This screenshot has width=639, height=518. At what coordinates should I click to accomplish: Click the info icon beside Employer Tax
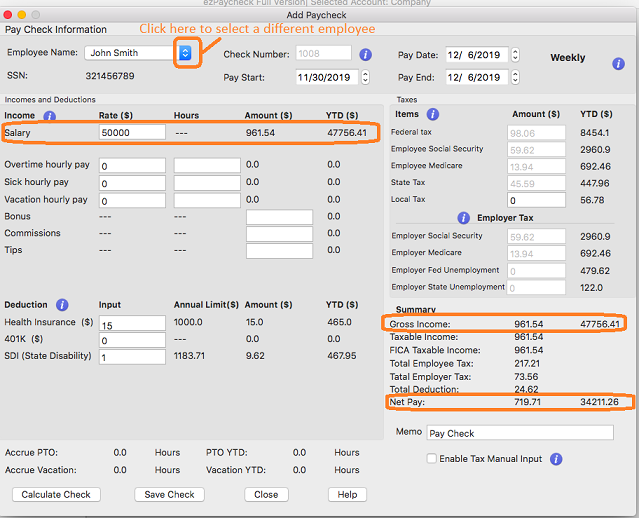pos(463,218)
